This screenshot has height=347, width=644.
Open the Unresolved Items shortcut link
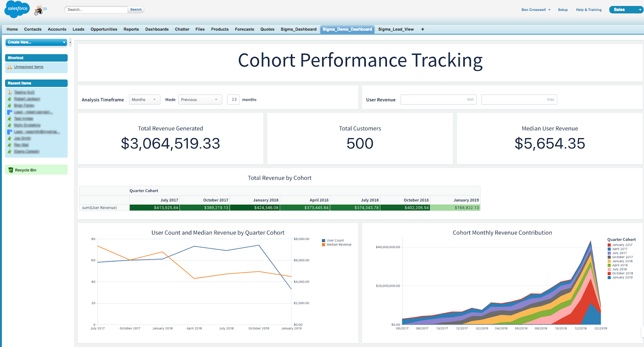coord(29,67)
